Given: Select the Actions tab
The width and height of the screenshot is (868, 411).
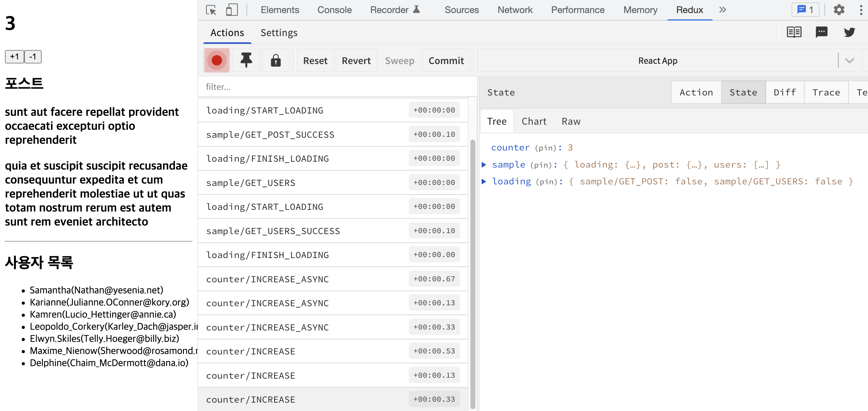Looking at the screenshot, I should [x=227, y=32].
